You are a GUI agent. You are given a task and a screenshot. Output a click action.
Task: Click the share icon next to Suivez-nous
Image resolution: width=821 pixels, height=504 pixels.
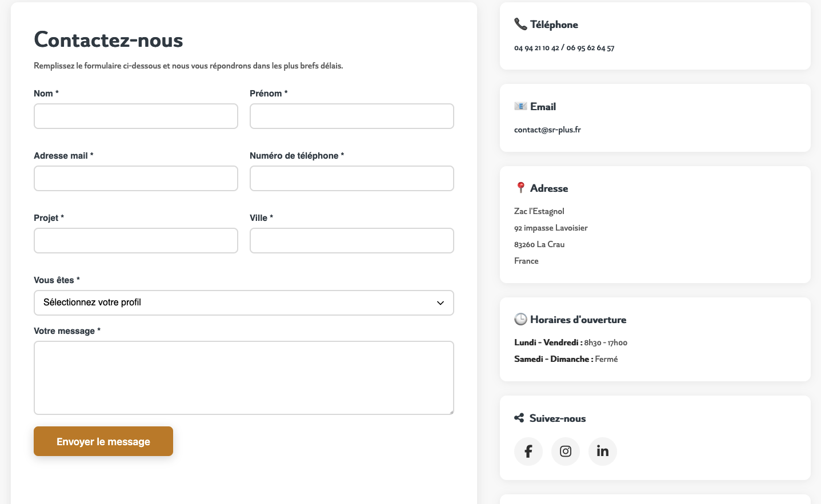[x=519, y=418]
